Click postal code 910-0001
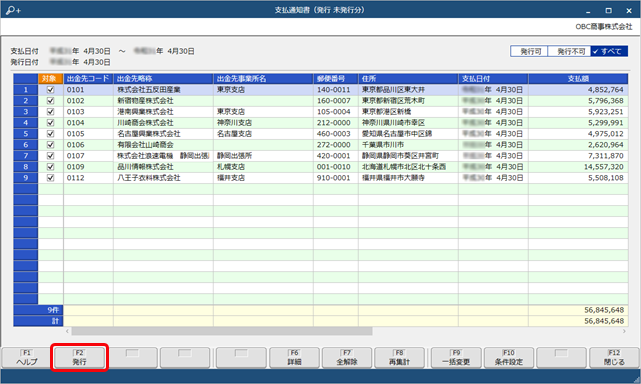The width and height of the screenshot is (641, 384). pos(336,178)
